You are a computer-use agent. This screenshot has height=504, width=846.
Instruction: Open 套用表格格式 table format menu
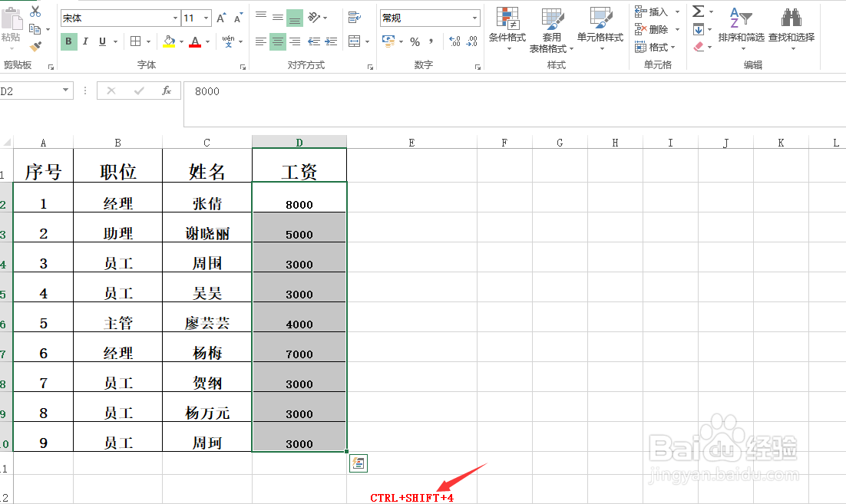[551, 30]
